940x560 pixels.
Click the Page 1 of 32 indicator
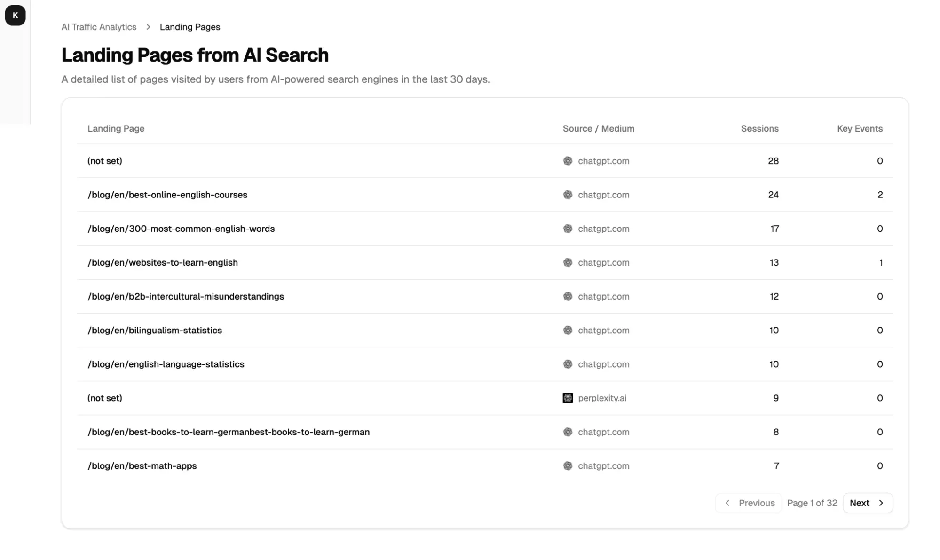pyautogui.click(x=812, y=503)
